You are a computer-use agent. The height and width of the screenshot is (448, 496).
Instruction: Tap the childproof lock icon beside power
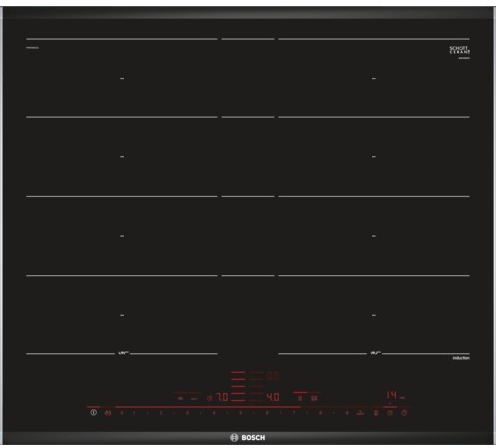click(x=108, y=413)
